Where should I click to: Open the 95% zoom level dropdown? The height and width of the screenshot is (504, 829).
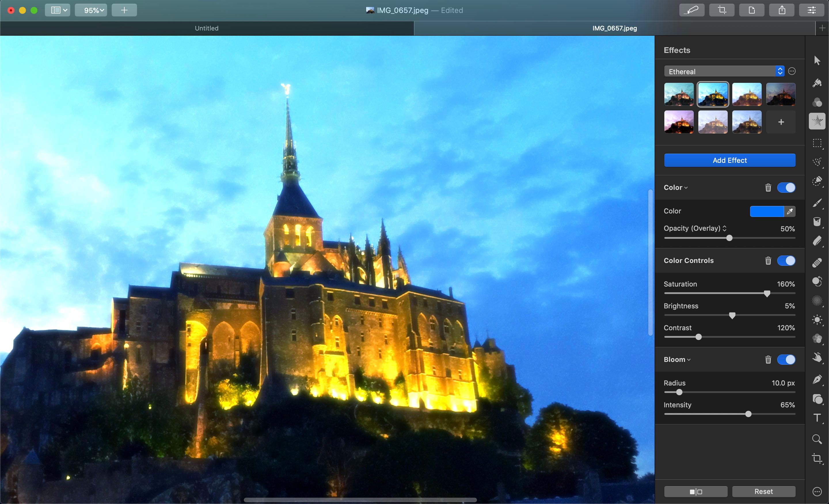91,10
